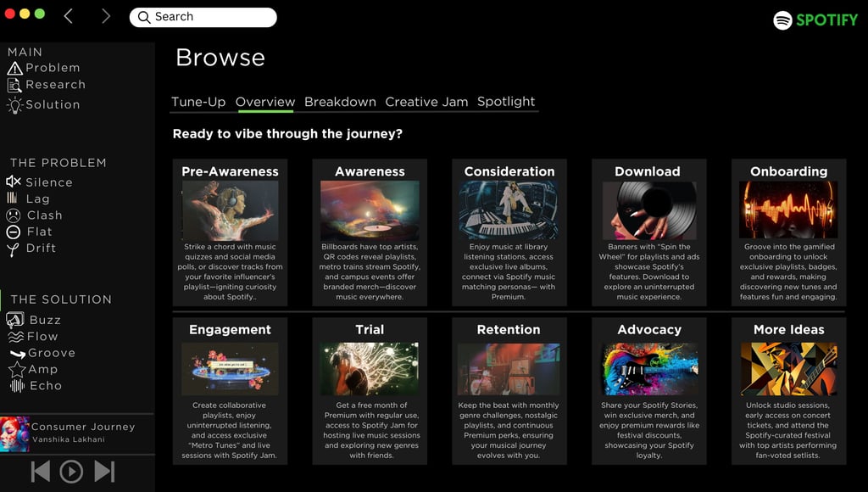Select Drift under The Problem
The width and height of the screenshot is (868, 492).
(41, 249)
